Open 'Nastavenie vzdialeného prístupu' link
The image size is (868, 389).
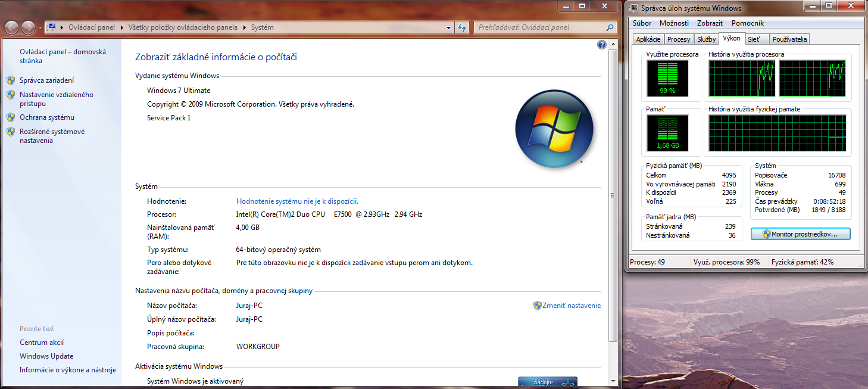(x=57, y=99)
